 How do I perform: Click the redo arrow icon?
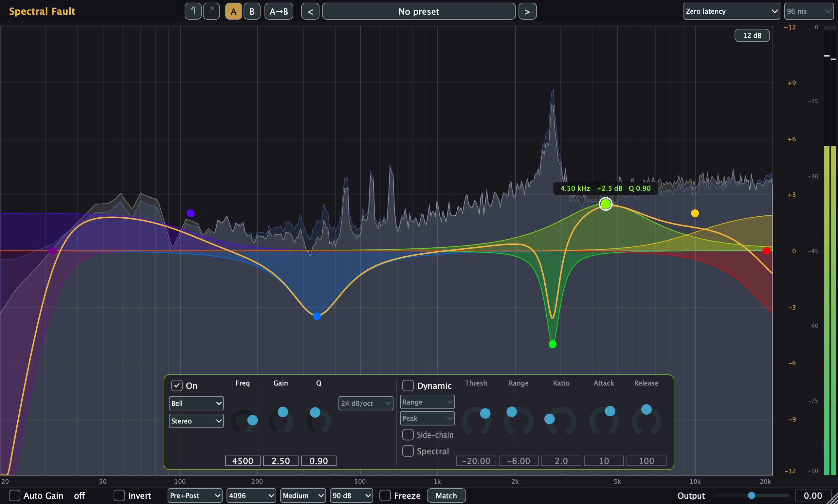coord(211,11)
